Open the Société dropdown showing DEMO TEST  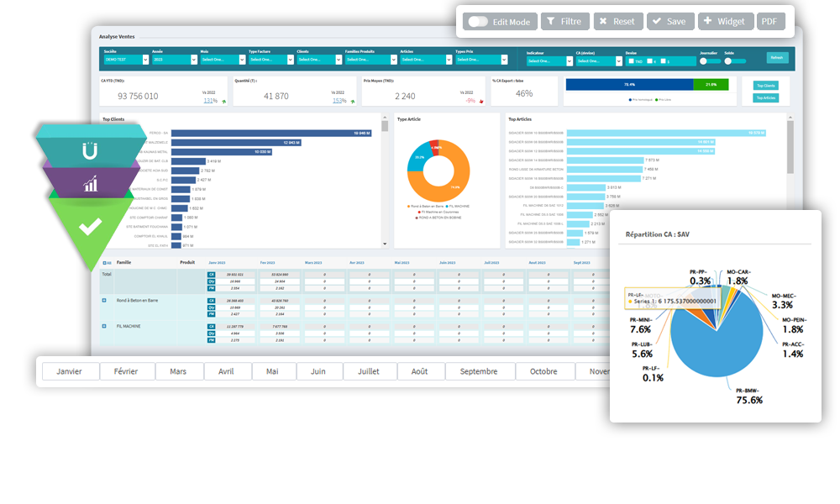pyautogui.click(x=124, y=60)
